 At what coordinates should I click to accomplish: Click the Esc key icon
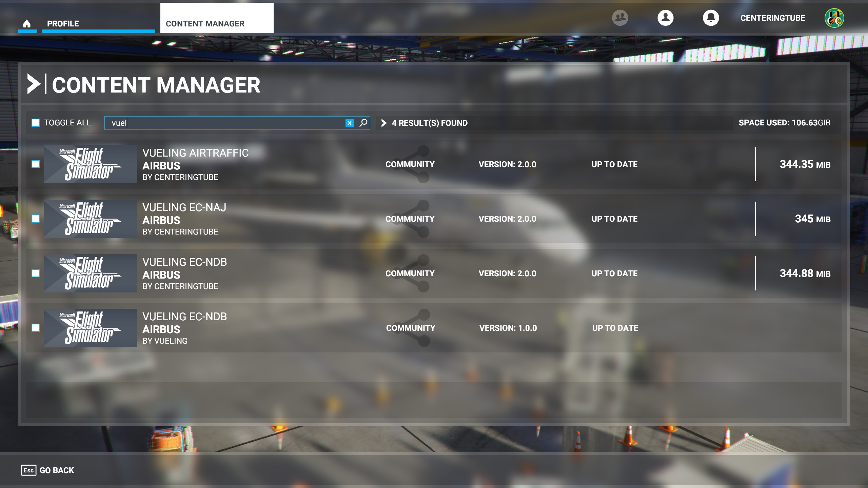coord(28,470)
